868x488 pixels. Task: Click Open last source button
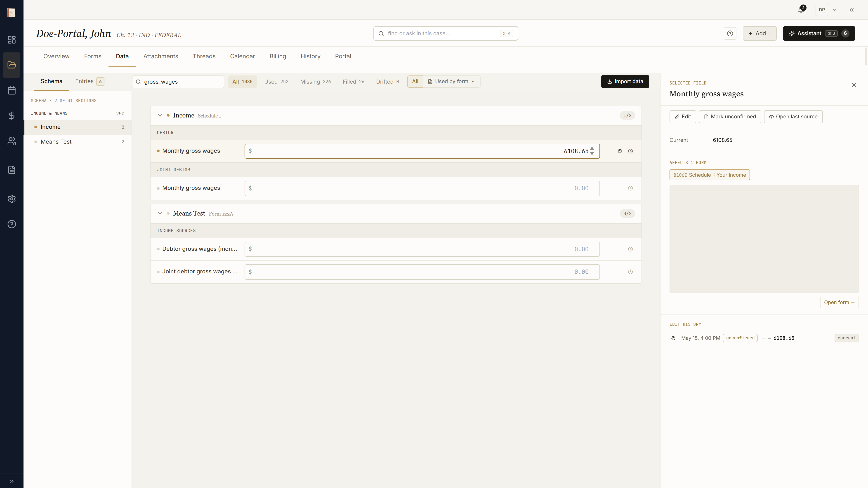(x=793, y=117)
